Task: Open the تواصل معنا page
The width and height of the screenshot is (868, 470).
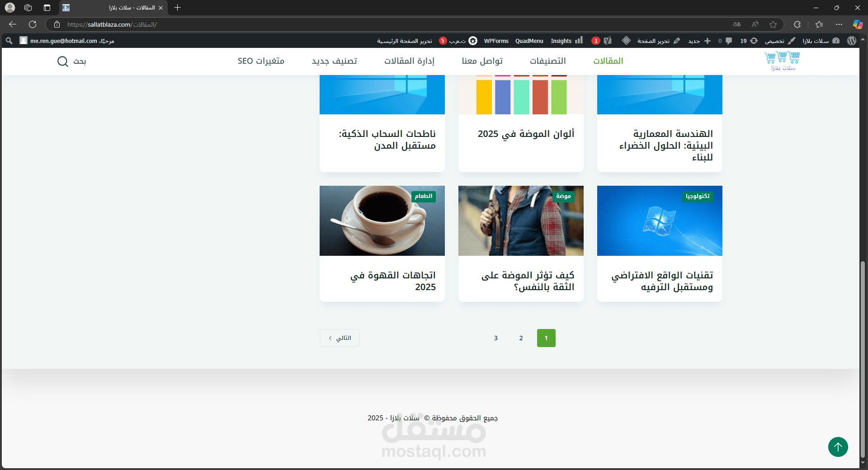Action: 482,61
